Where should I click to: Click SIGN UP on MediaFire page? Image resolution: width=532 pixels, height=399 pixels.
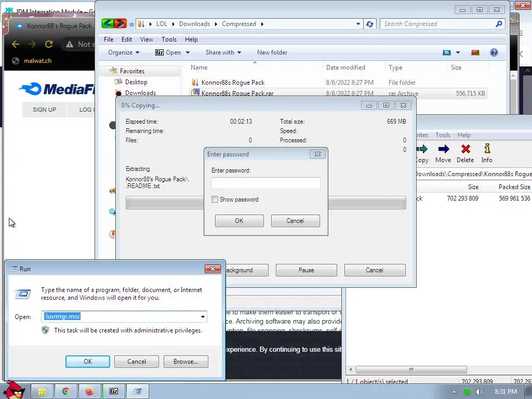pos(45,110)
